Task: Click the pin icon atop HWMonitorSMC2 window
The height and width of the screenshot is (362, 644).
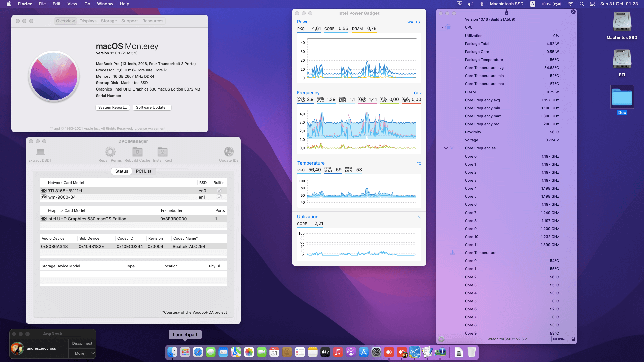Action: click(x=506, y=12)
